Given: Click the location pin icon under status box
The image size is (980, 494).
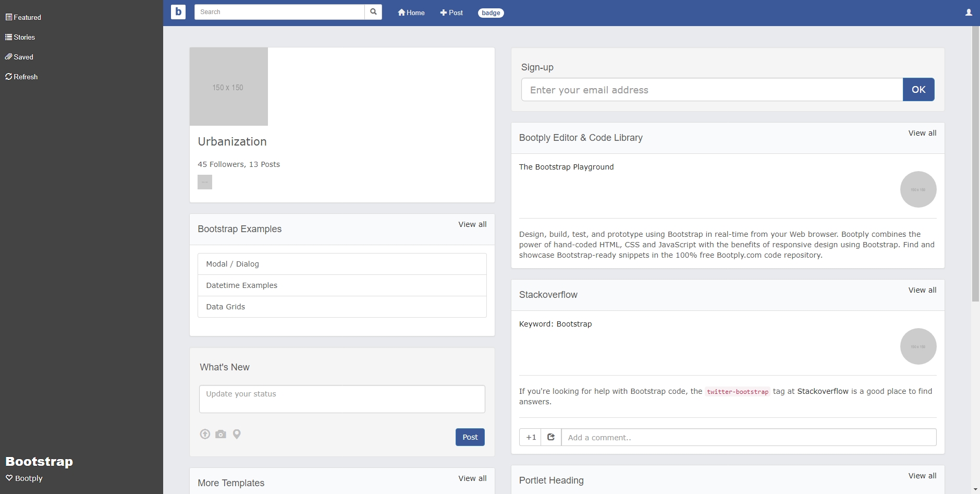Looking at the screenshot, I should click(237, 434).
